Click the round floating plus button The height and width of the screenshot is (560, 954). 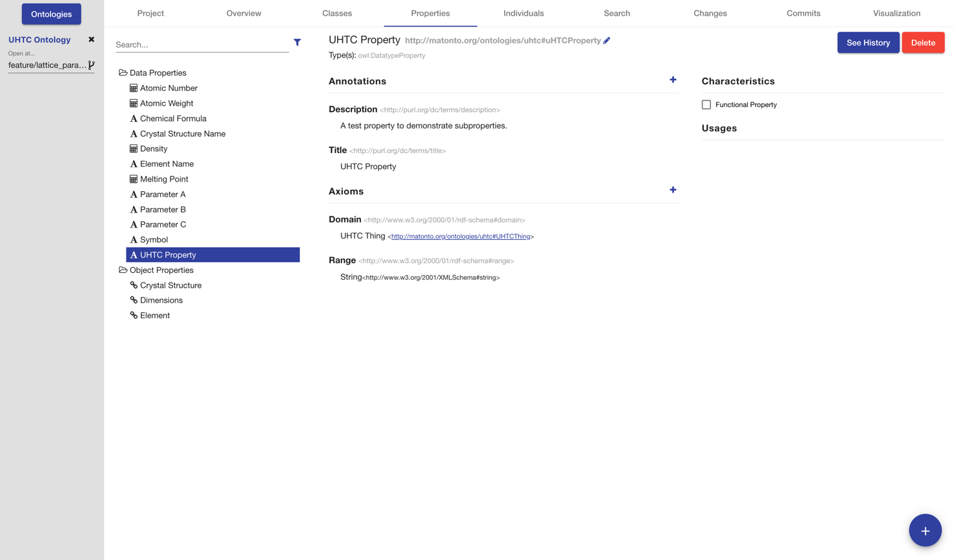point(925,530)
